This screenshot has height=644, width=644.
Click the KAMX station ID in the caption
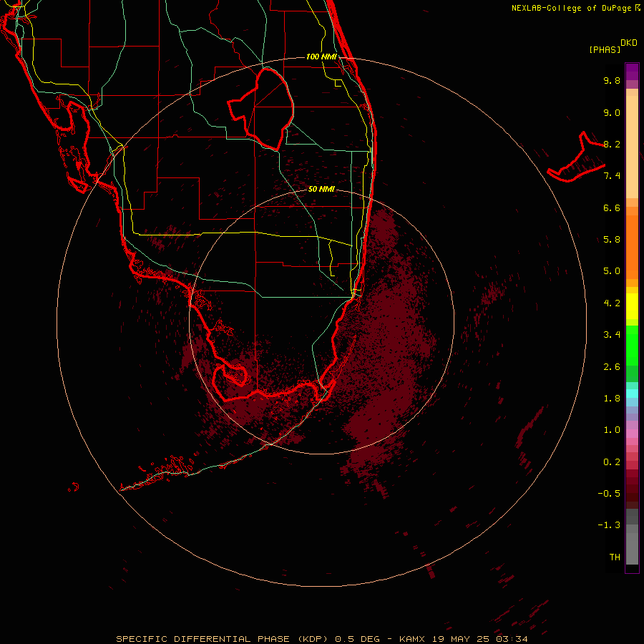tap(412, 639)
